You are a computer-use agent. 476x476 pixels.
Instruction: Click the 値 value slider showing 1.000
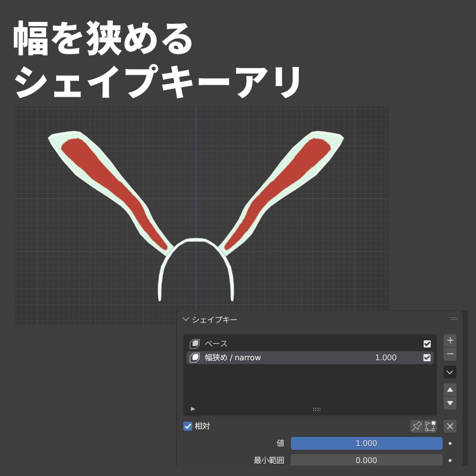click(x=367, y=443)
